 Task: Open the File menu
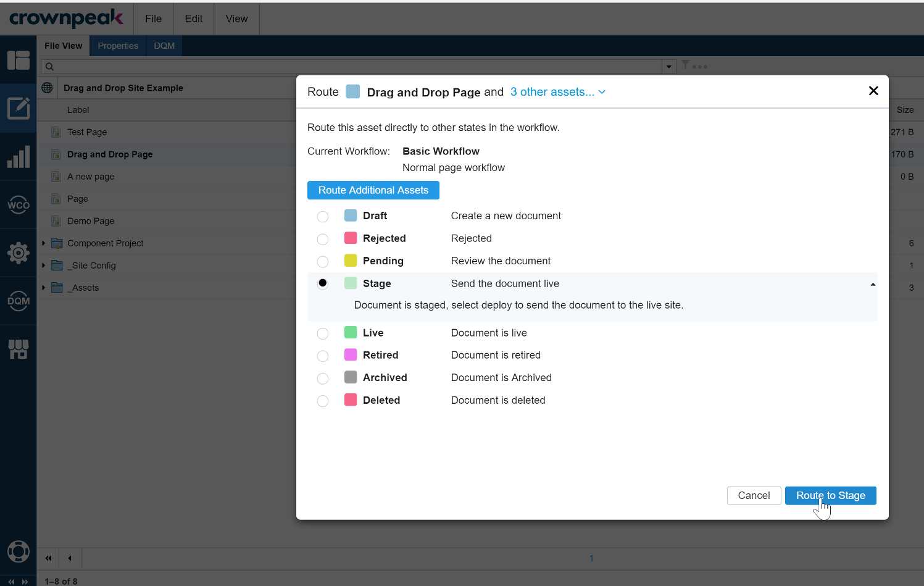pos(154,19)
